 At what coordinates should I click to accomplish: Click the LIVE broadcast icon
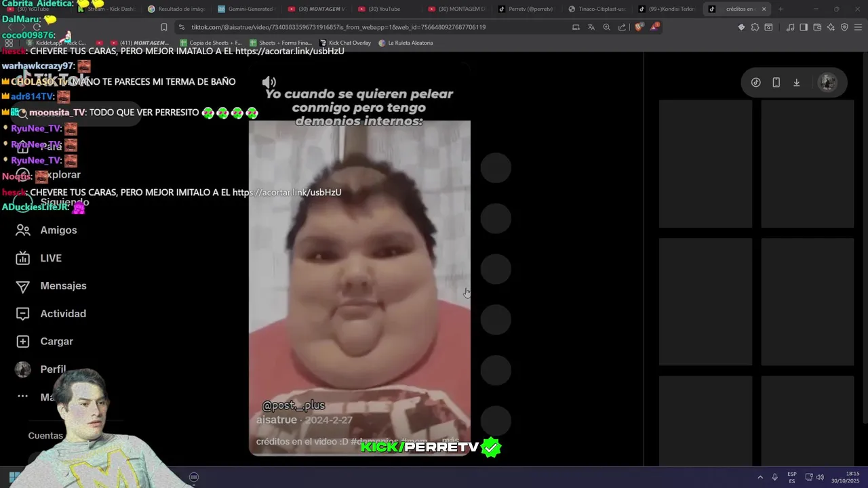pyautogui.click(x=23, y=258)
